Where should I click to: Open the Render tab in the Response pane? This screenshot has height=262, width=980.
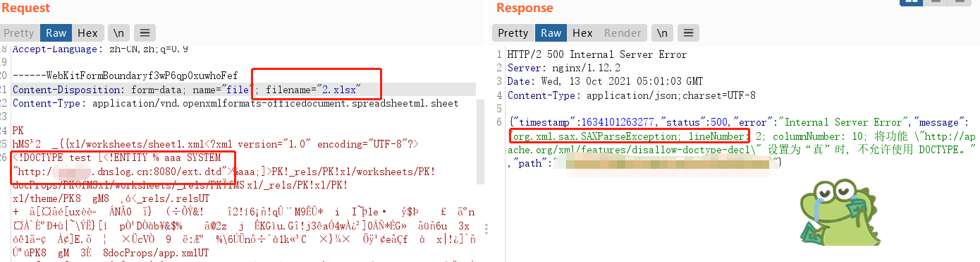click(x=623, y=32)
